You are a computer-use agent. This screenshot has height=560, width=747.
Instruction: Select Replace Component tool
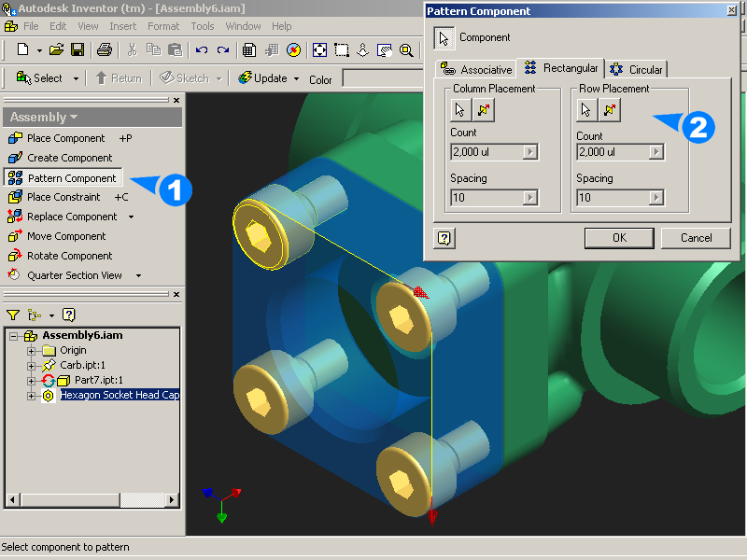point(63,217)
